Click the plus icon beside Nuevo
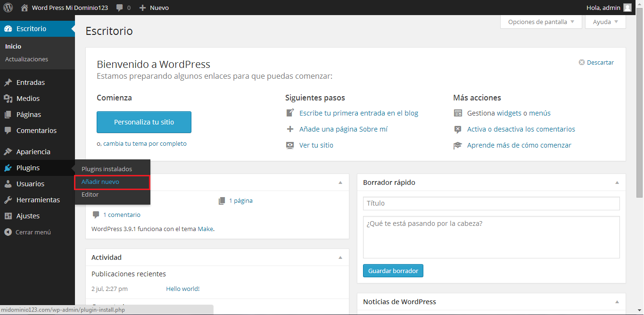 click(x=143, y=8)
